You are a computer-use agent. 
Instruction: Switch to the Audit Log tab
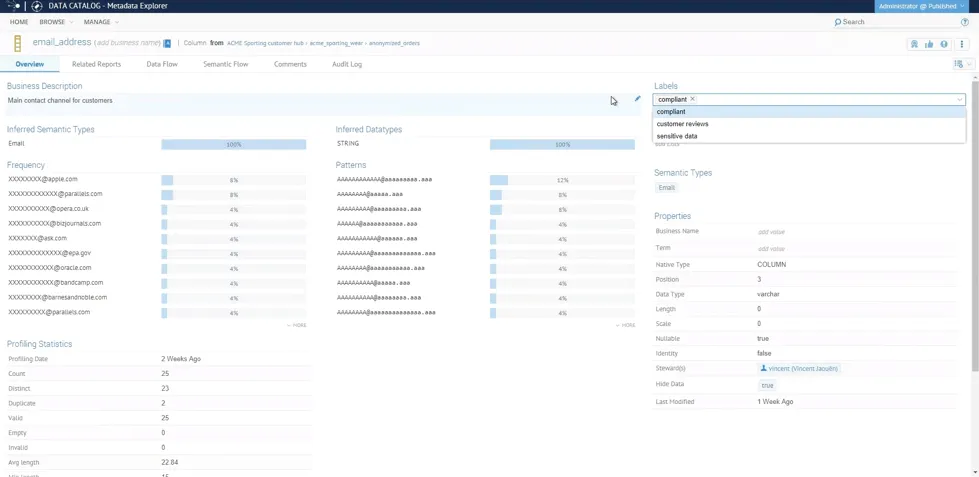347,64
